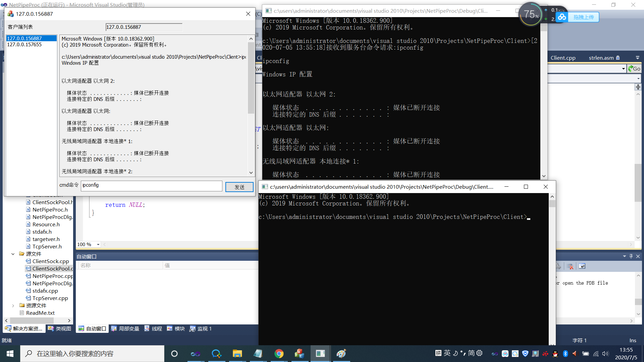Open Visual Studio from the taskbar
Screen dimensions: 644x362
coord(196,354)
